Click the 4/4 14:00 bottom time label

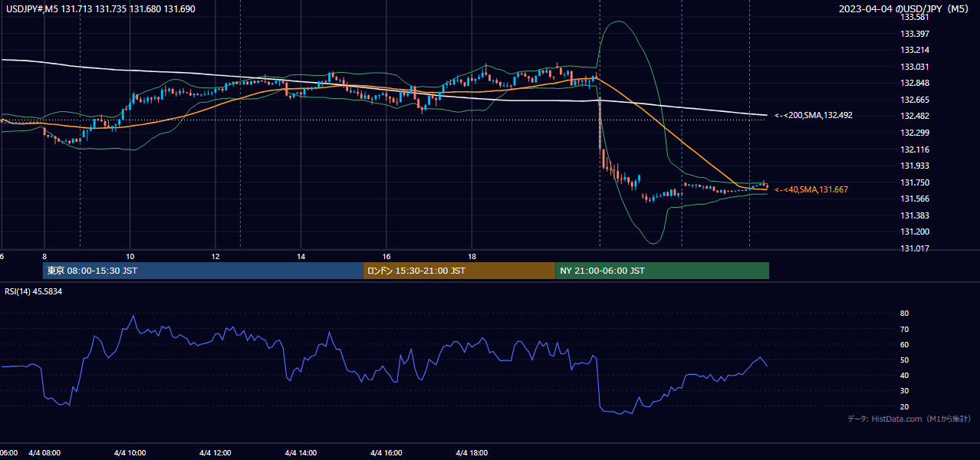[x=301, y=452]
